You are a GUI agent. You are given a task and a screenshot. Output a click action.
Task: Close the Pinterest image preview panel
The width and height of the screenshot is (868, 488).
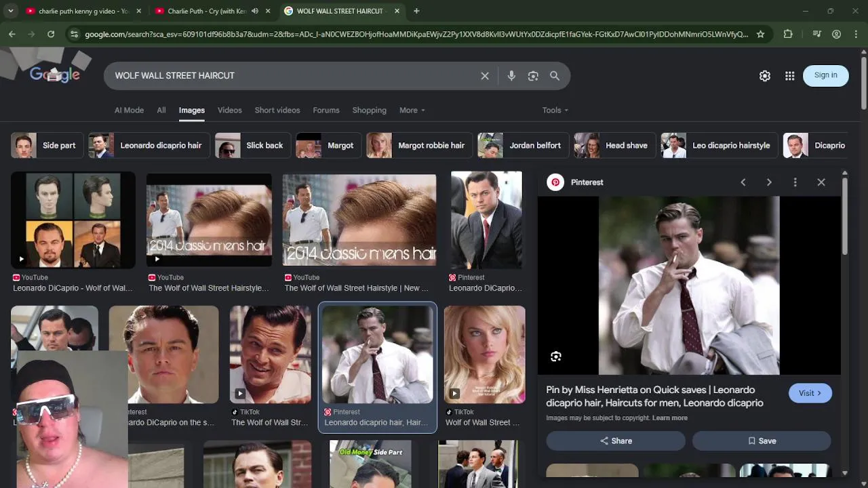pyautogui.click(x=821, y=182)
